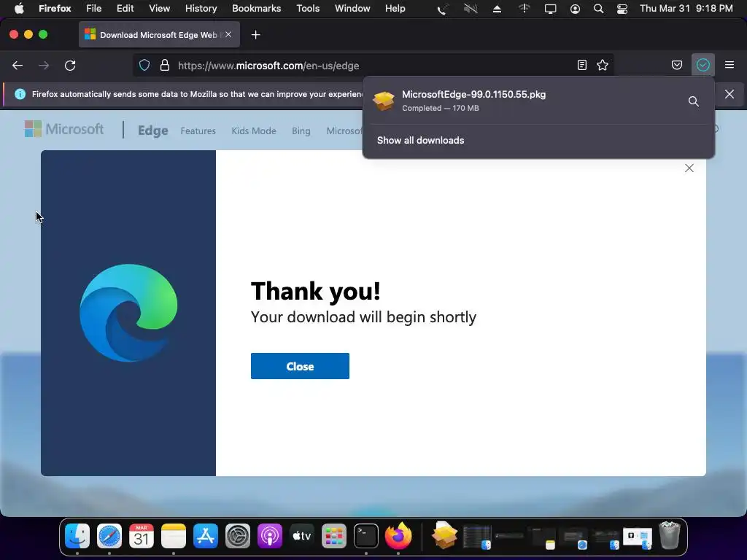Open a new tab
747x560 pixels.
[x=256, y=35]
